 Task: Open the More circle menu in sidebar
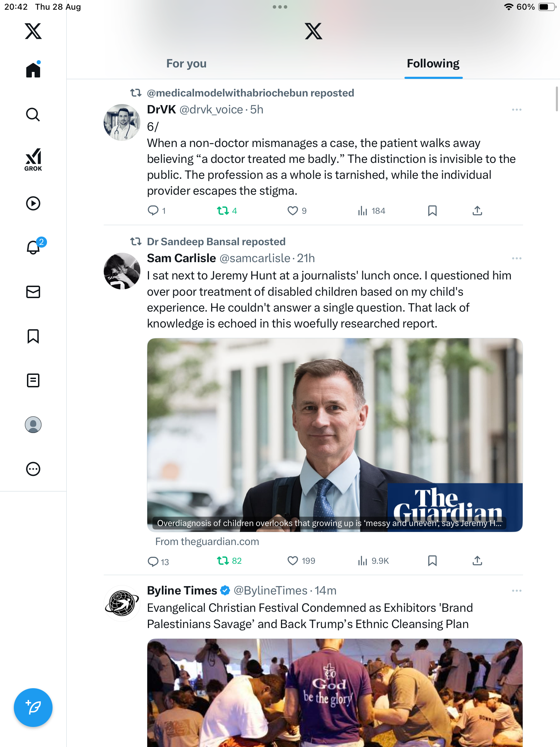(x=33, y=469)
